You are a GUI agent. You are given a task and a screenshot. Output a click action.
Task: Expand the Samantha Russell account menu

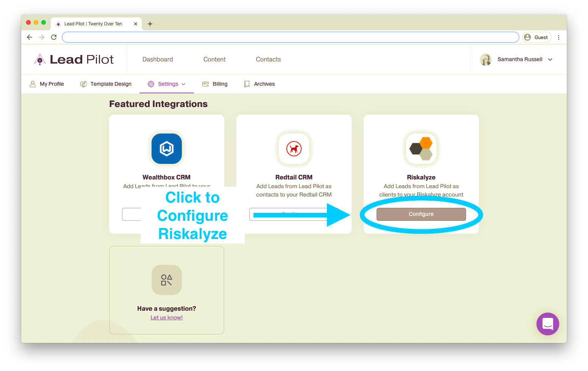pyautogui.click(x=550, y=60)
